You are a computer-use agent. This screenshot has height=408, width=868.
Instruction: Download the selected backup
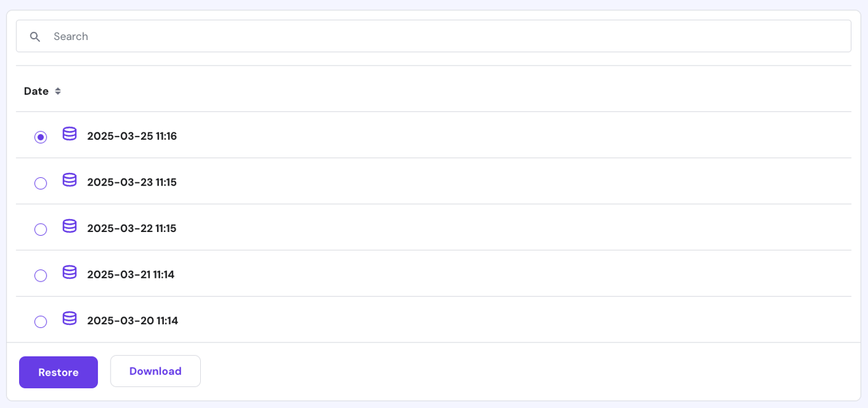(x=155, y=371)
